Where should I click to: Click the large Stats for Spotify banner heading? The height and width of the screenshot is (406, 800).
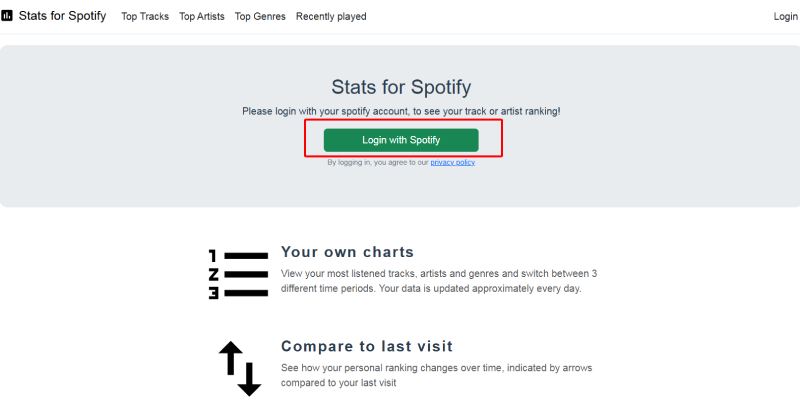(x=401, y=87)
